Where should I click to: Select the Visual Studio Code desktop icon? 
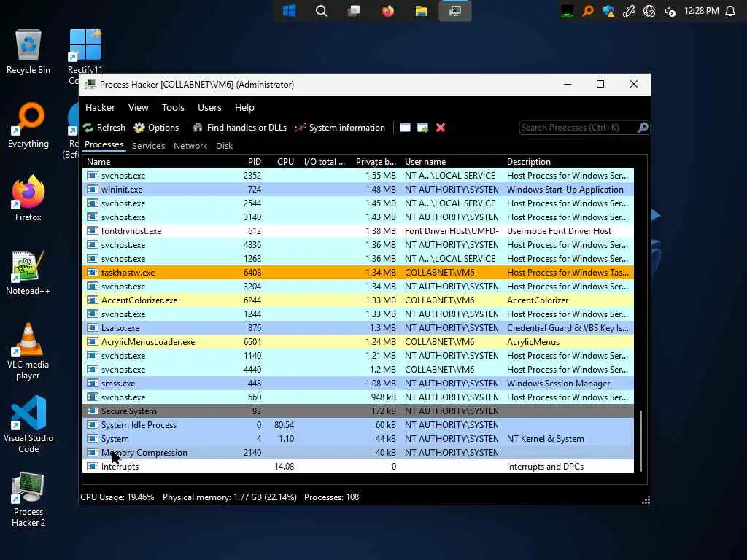(28, 425)
